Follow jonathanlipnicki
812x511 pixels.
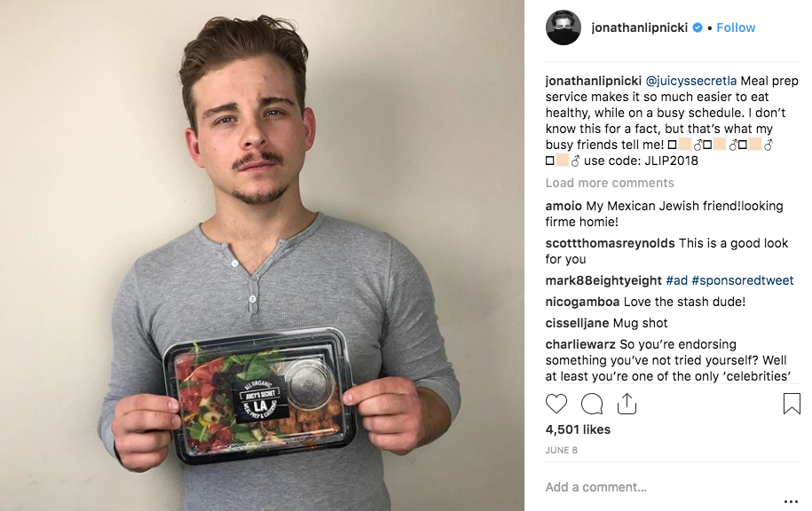click(x=736, y=28)
